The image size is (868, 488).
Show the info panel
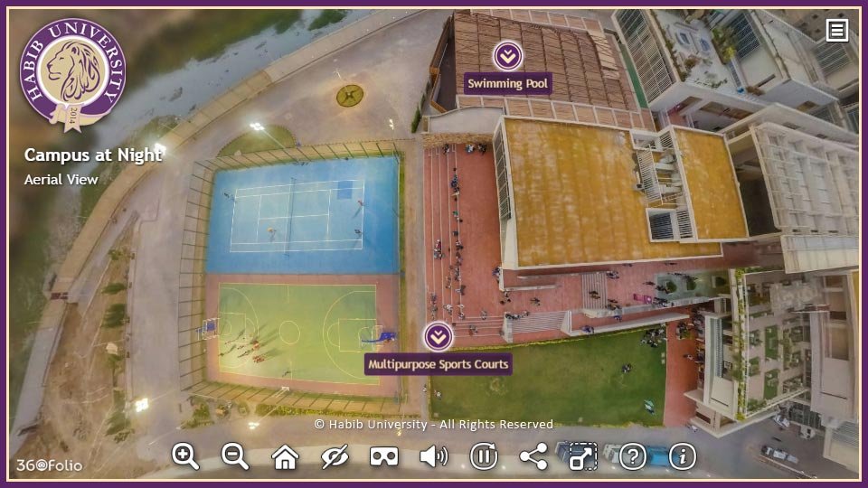[x=683, y=456]
